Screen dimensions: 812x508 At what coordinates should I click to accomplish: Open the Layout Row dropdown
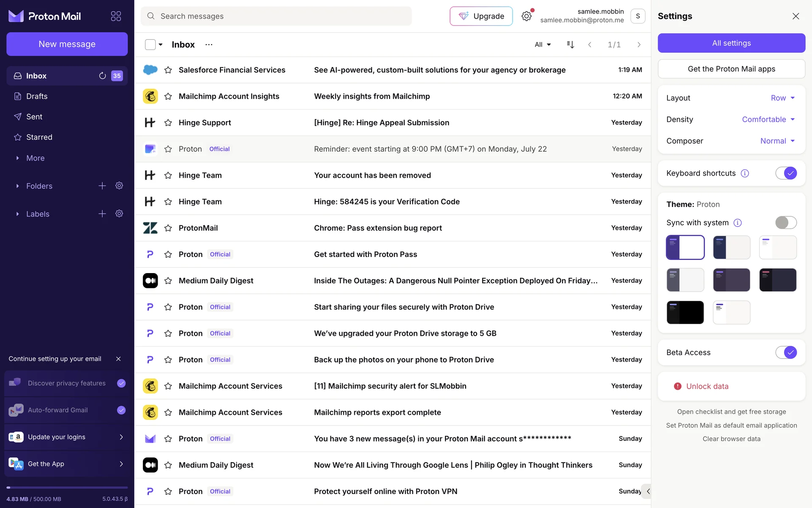(782, 98)
